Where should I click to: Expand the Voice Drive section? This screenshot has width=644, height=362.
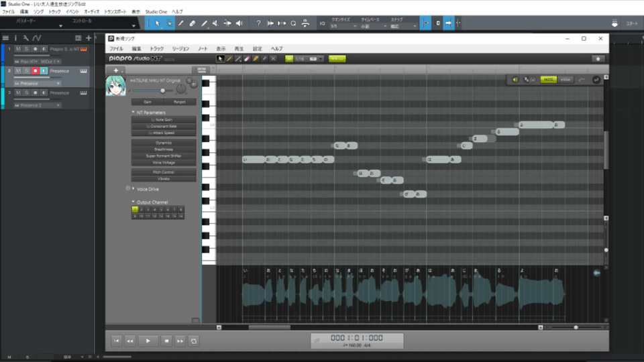[x=133, y=189]
